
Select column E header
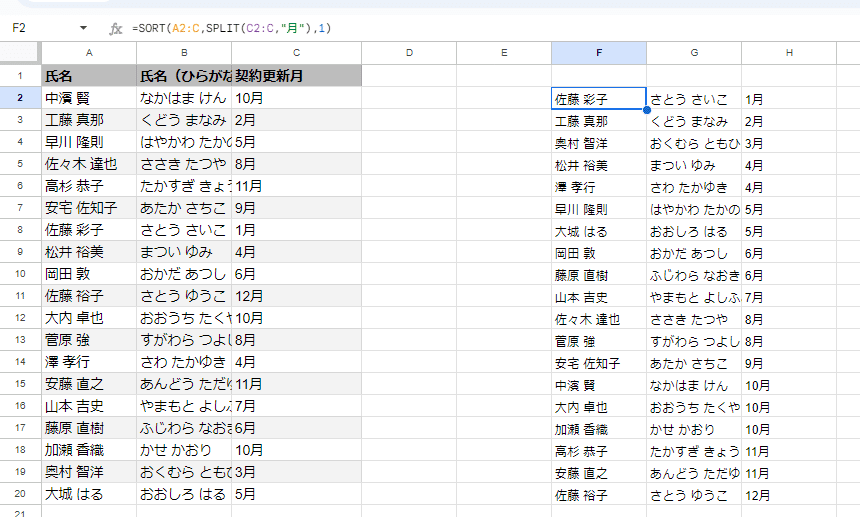click(504, 53)
